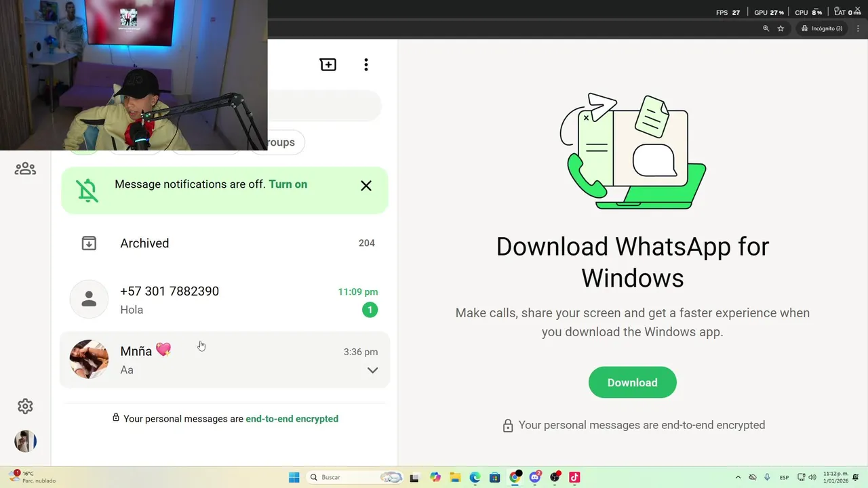The width and height of the screenshot is (868, 488).
Task: Open the Windows Start menu
Action: pyautogui.click(x=294, y=477)
